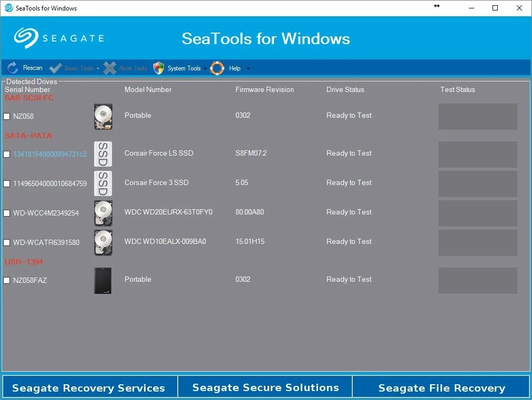Open Seagate File Recovery
Screen dimensions: 532x400
point(441,387)
